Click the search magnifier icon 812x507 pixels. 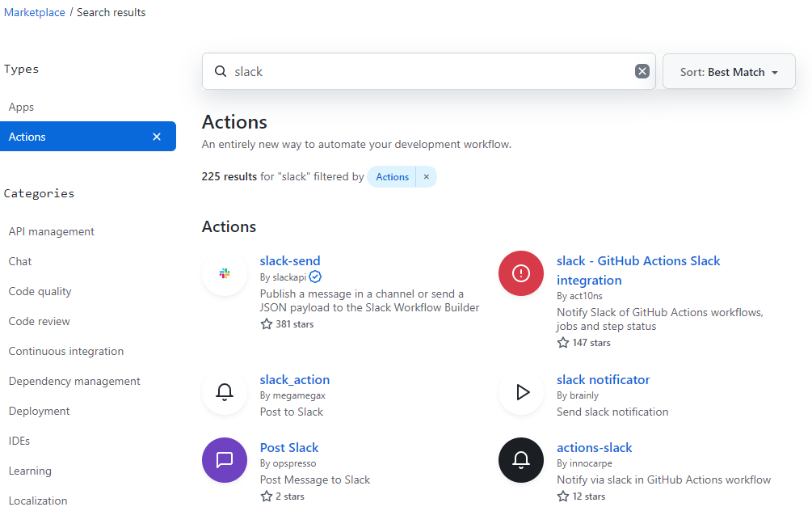[221, 71]
